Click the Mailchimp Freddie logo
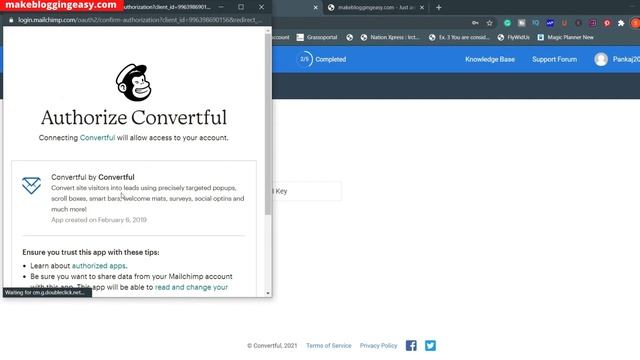The width and height of the screenshot is (640, 360). tap(133, 82)
